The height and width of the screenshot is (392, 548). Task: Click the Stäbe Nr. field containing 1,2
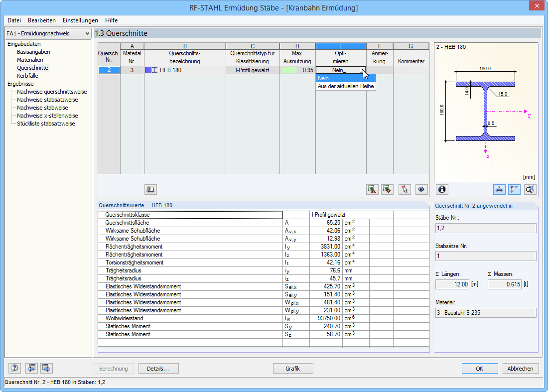(486, 228)
